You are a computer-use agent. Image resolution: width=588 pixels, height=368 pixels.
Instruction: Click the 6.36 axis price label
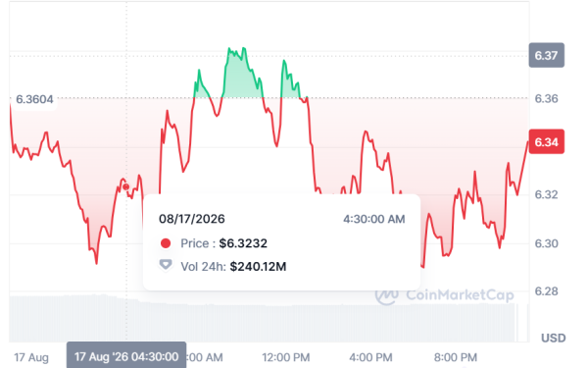(547, 99)
